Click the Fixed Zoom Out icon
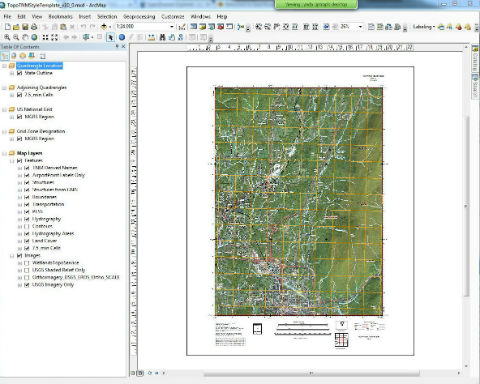The image size is (480, 384). (55, 37)
